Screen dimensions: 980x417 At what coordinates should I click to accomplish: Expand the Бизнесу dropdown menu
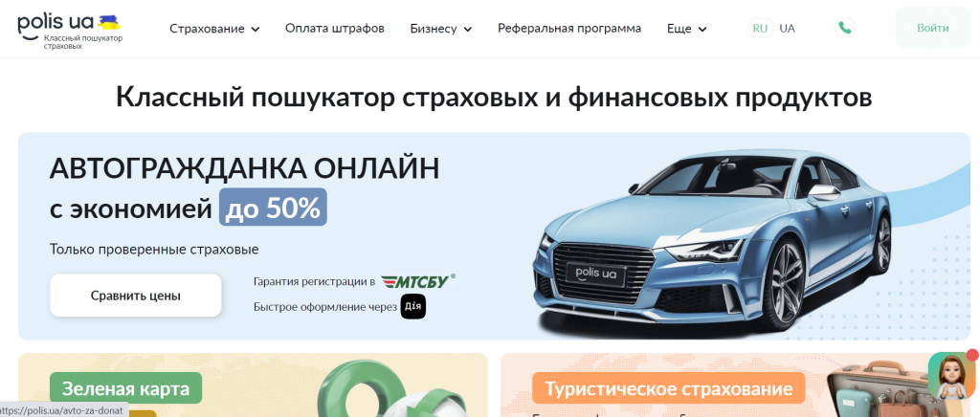440,29
